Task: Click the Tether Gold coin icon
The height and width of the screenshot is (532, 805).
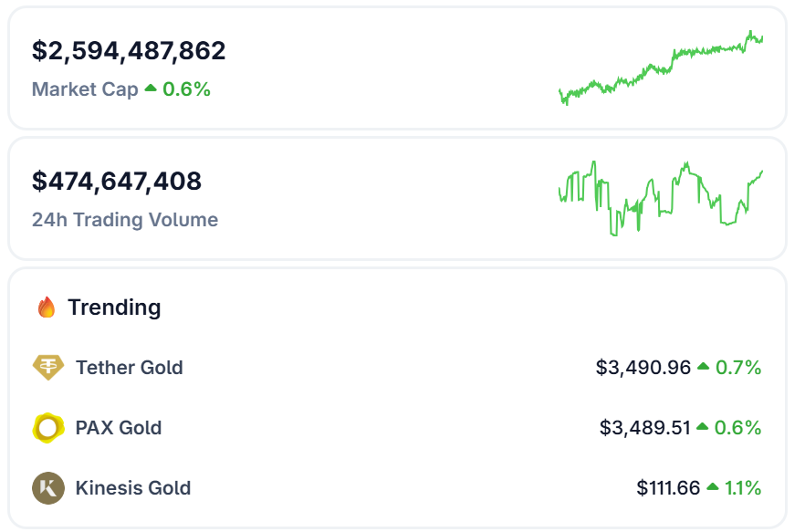Action: (x=48, y=368)
